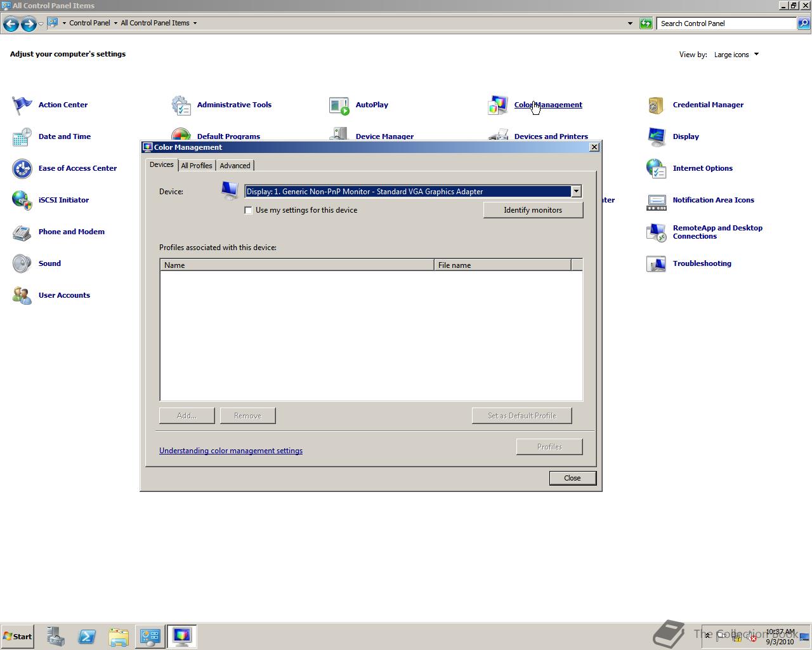The height and width of the screenshot is (650, 812).
Task: Open Administrative Tools gear icon
Action: coord(181,105)
